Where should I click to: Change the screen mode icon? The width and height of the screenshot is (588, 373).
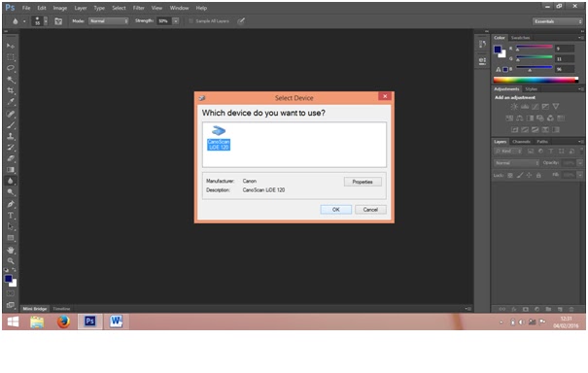(11, 305)
